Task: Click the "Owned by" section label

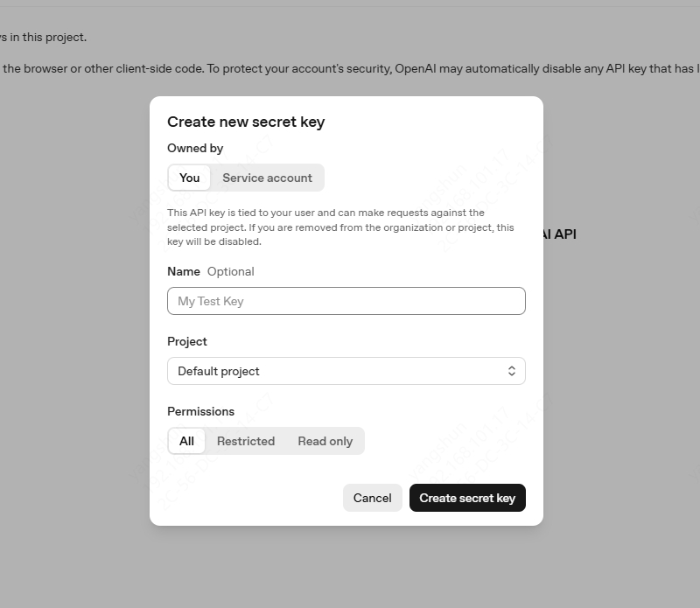Action: (195, 148)
